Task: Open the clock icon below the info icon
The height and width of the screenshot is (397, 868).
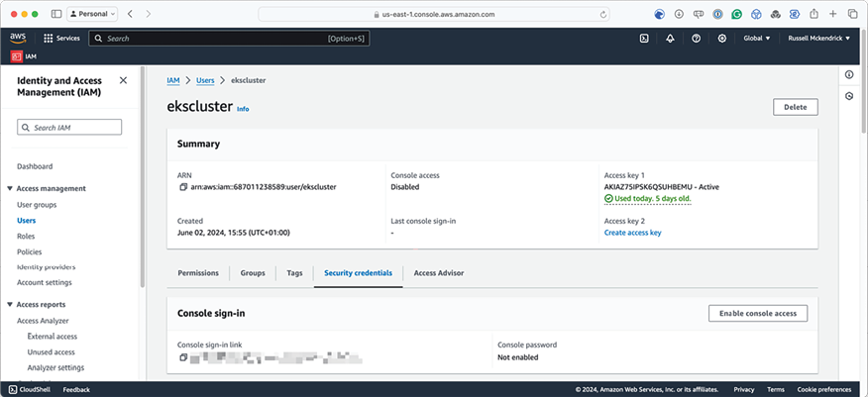Action: pyautogui.click(x=849, y=96)
